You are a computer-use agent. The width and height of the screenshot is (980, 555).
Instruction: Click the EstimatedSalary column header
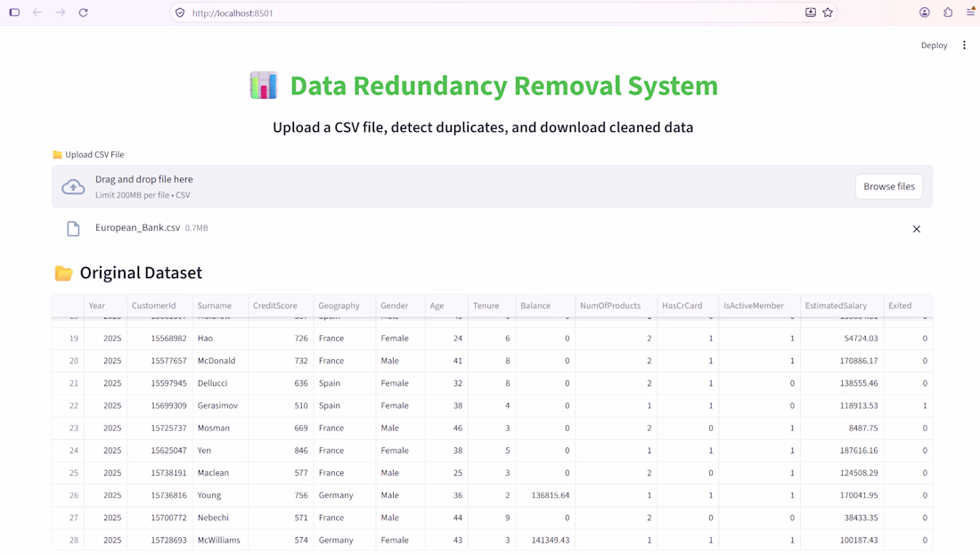coord(842,306)
